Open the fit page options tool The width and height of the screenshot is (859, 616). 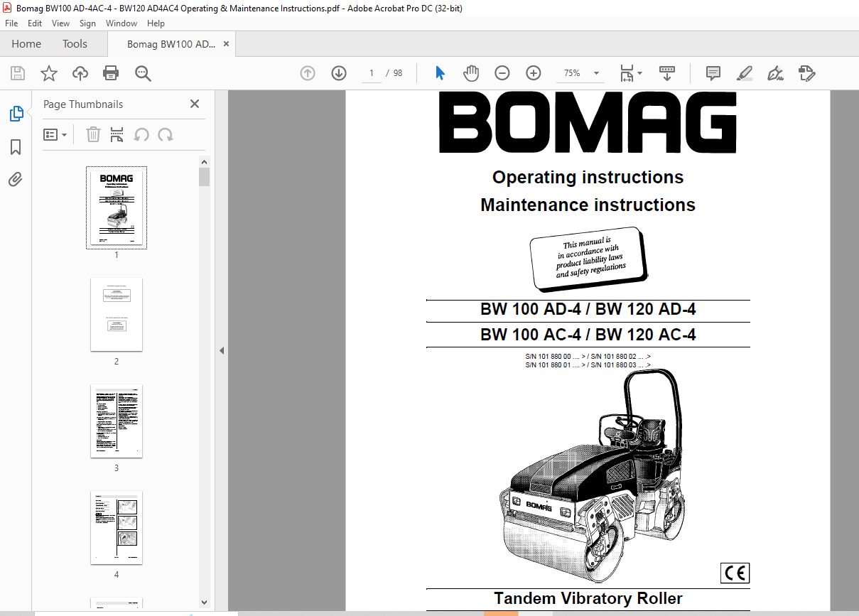(630, 73)
